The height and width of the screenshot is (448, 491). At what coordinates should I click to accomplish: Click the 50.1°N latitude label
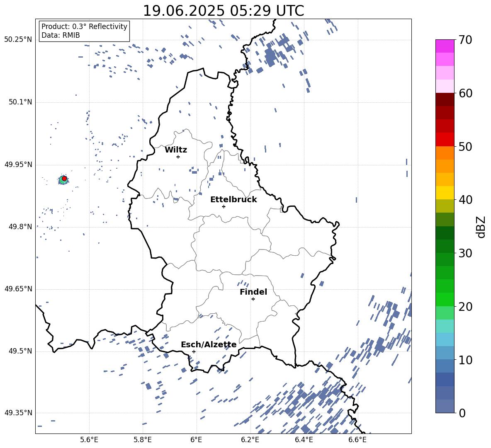[20, 102]
